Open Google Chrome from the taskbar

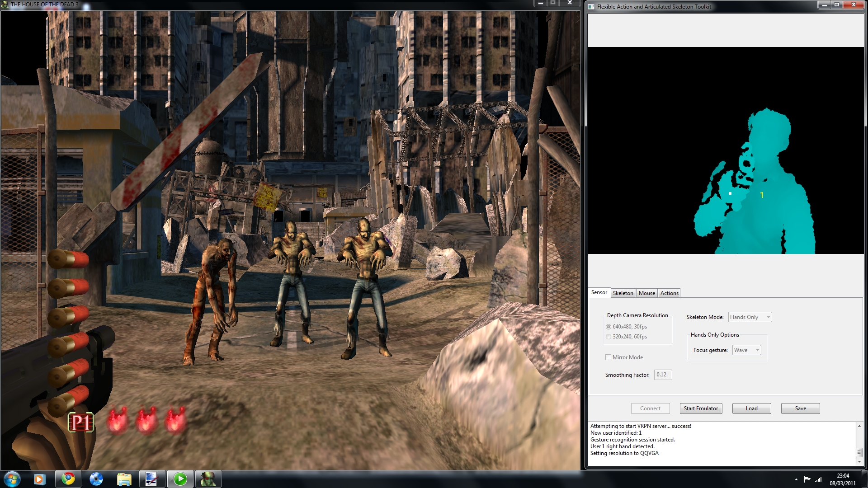click(x=68, y=479)
